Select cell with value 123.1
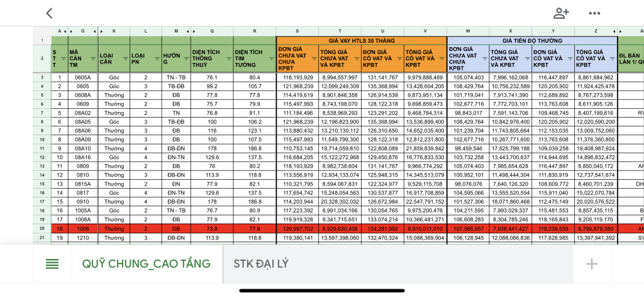644x298 pixels. [255, 131]
